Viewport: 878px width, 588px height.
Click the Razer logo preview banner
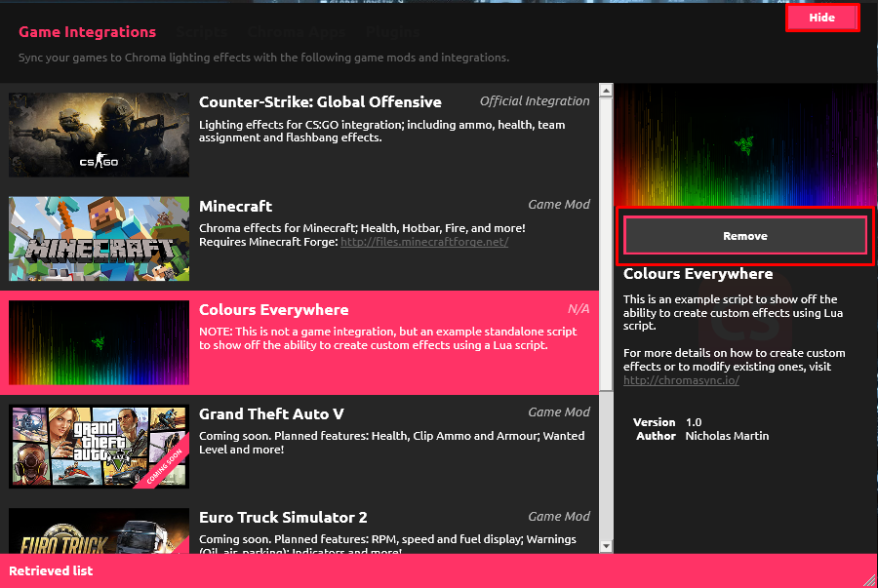tap(745, 143)
